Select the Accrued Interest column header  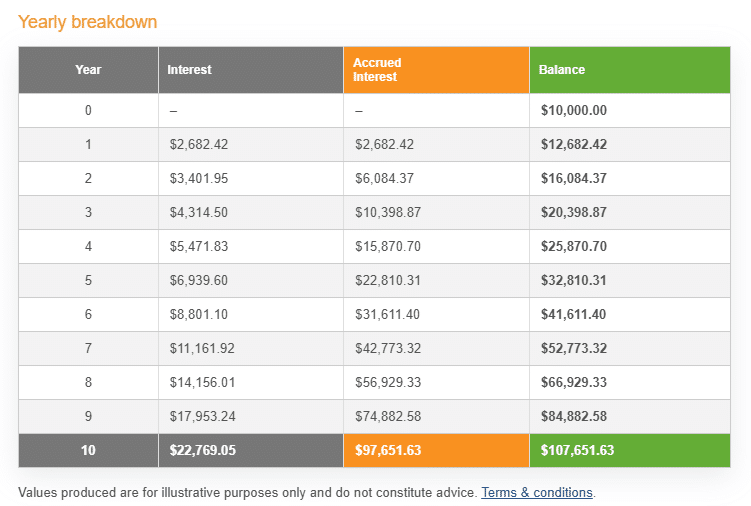point(377,70)
